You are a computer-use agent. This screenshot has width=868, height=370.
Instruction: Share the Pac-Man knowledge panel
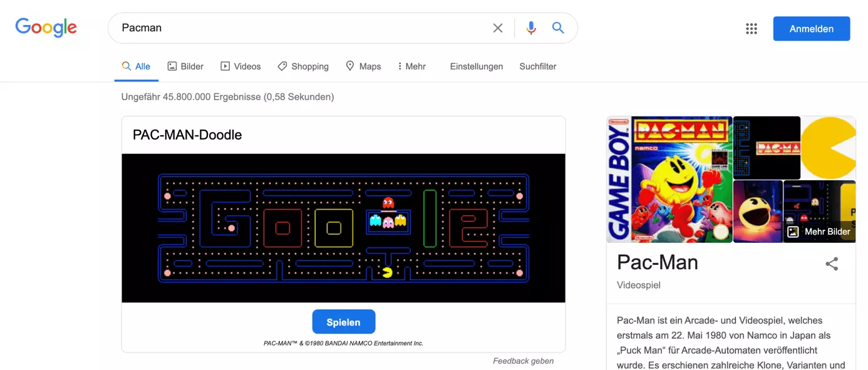coord(832,264)
